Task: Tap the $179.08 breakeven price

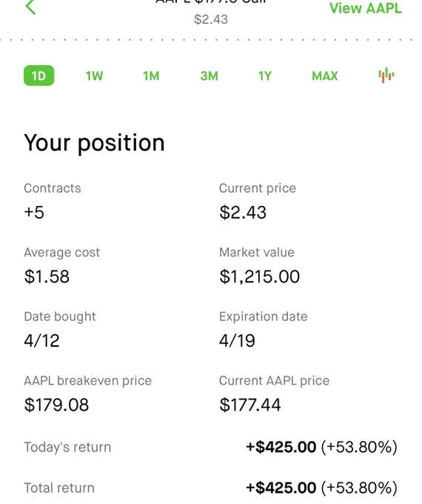Action: 56,405
